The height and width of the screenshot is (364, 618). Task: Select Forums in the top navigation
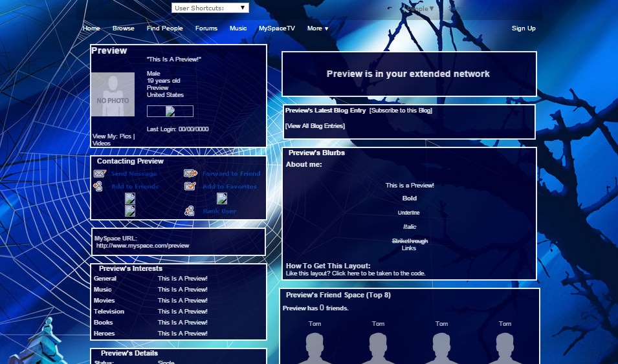click(206, 28)
